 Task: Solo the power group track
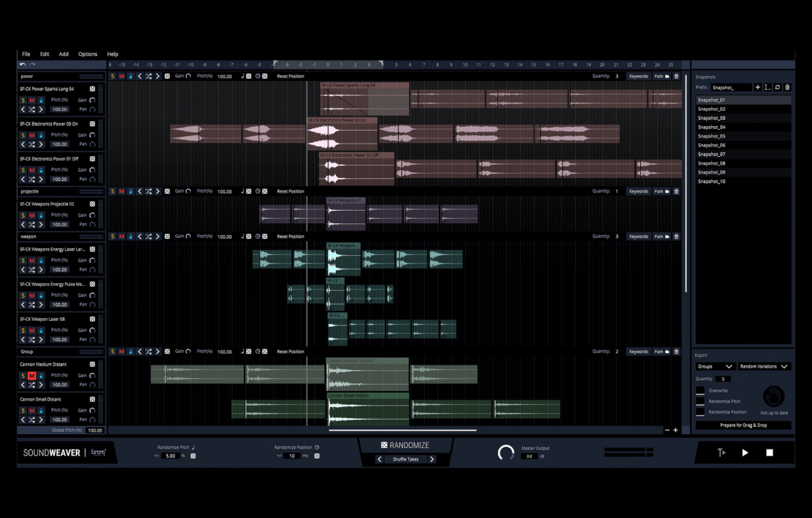(113, 76)
